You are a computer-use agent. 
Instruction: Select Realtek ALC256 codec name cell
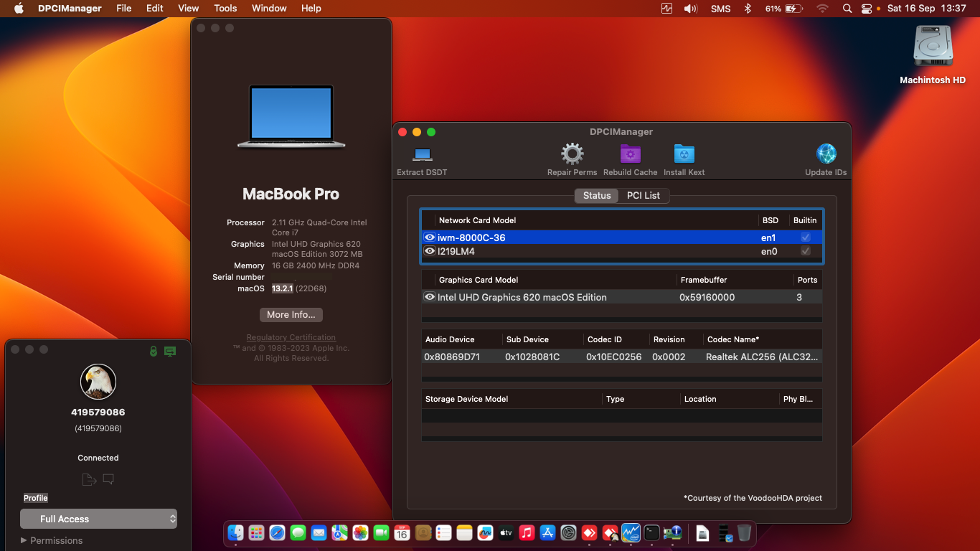coord(762,357)
